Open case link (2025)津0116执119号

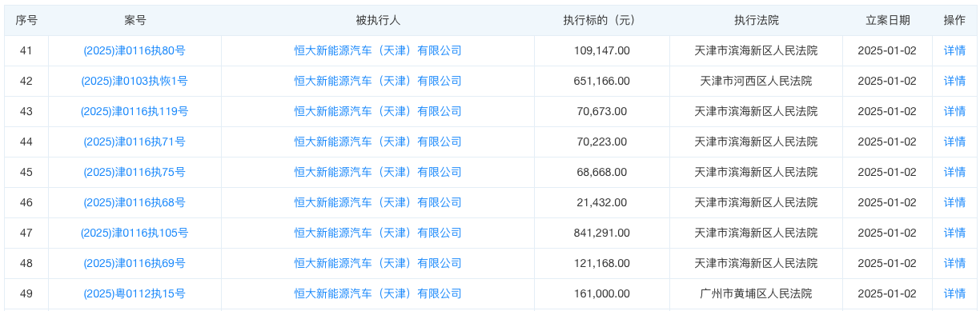pyautogui.click(x=135, y=111)
